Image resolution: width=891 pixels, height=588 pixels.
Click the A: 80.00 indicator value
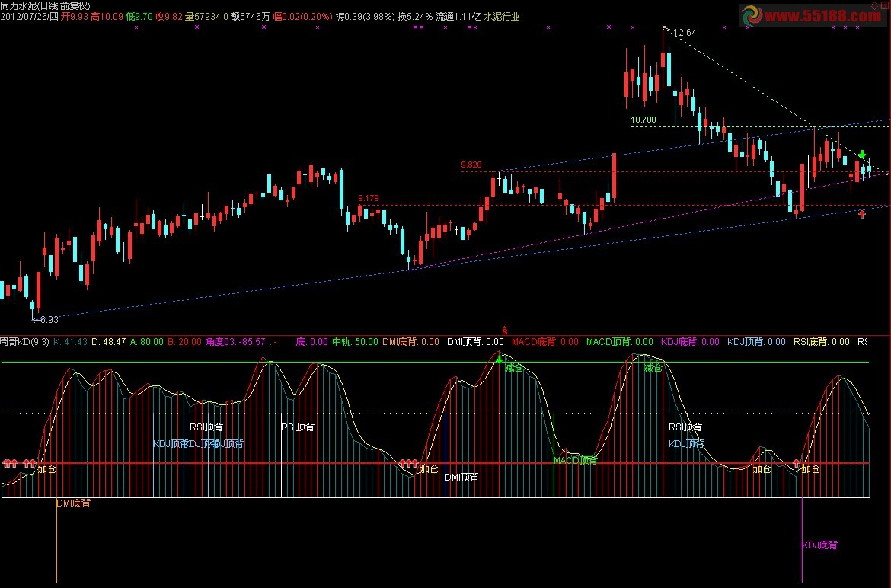coord(147,342)
